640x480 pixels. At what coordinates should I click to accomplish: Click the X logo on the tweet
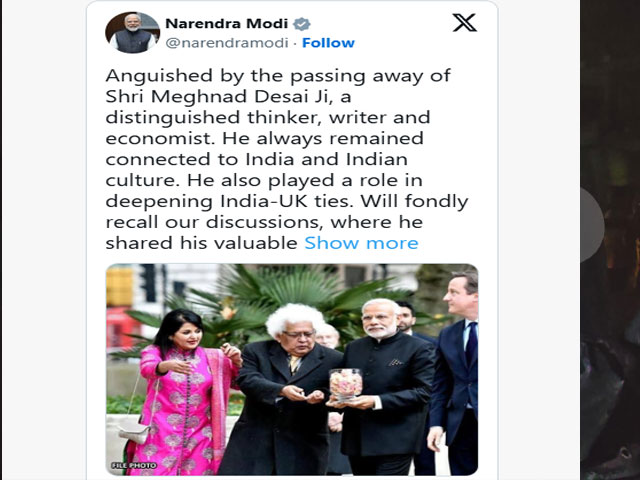[464, 22]
